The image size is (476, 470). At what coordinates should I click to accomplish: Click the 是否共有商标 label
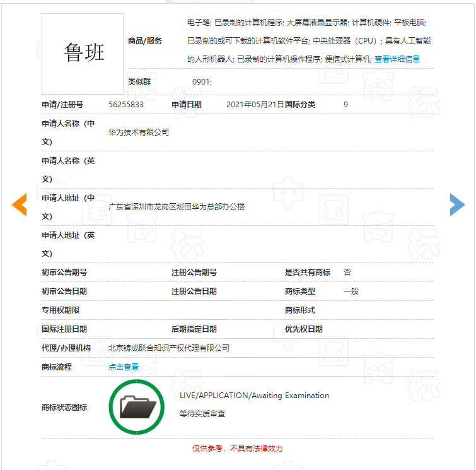(x=308, y=272)
